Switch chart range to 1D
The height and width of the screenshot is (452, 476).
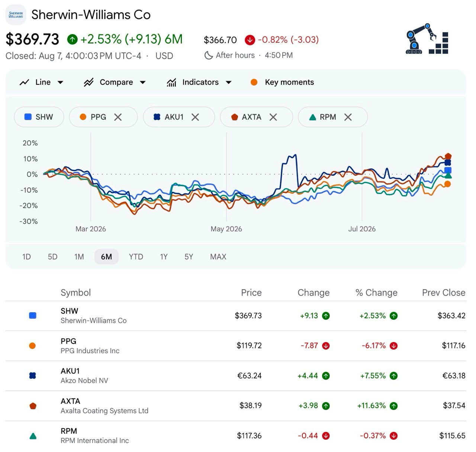click(x=26, y=257)
